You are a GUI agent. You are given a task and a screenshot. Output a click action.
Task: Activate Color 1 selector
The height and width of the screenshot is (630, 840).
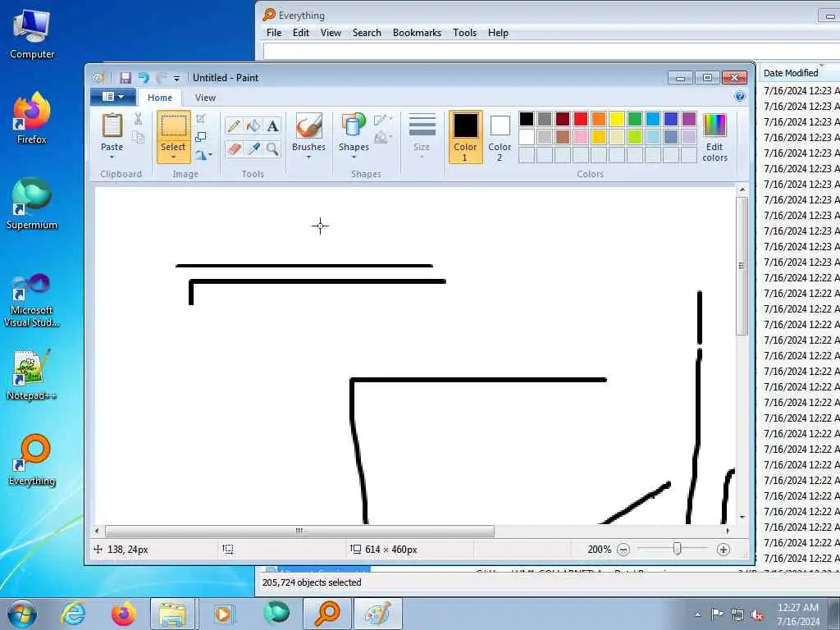466,137
